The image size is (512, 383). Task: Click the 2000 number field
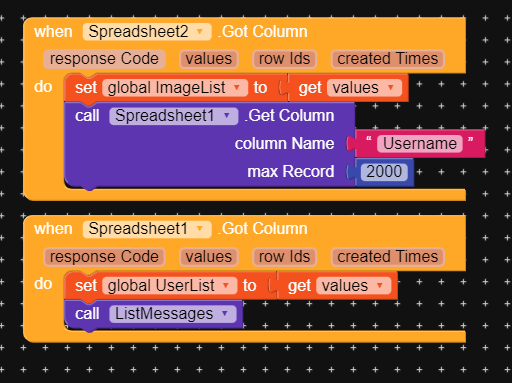(x=384, y=172)
